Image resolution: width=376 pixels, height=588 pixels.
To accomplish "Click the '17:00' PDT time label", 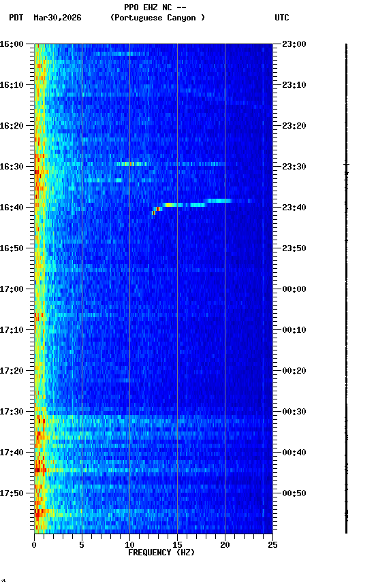I will coord(12,289).
